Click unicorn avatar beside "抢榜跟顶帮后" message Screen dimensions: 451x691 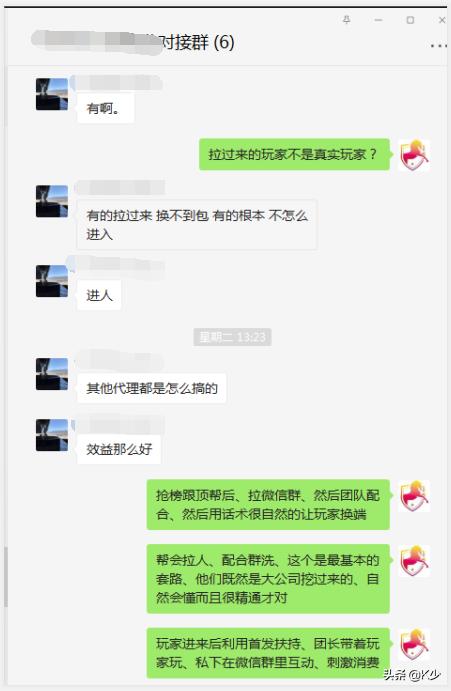414,496
